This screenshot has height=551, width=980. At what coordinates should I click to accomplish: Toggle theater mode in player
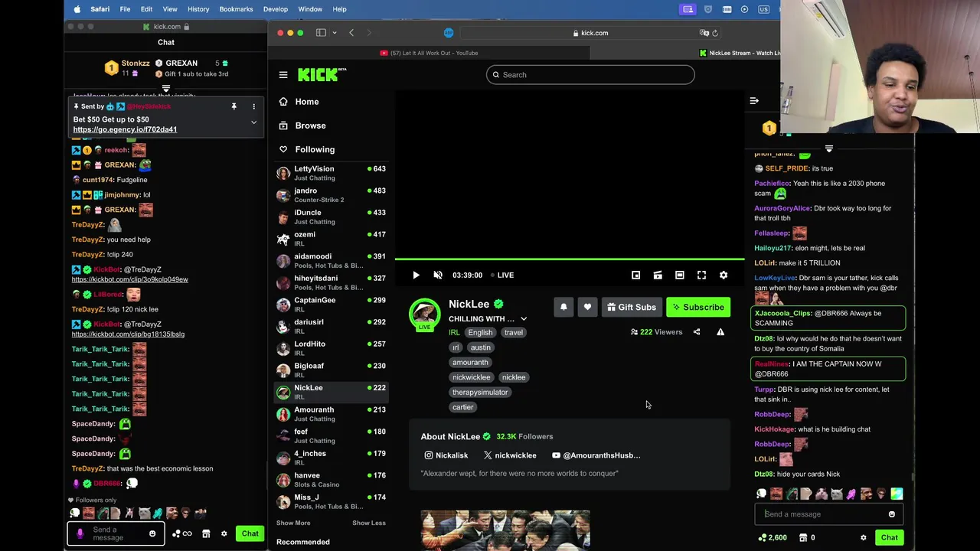679,275
